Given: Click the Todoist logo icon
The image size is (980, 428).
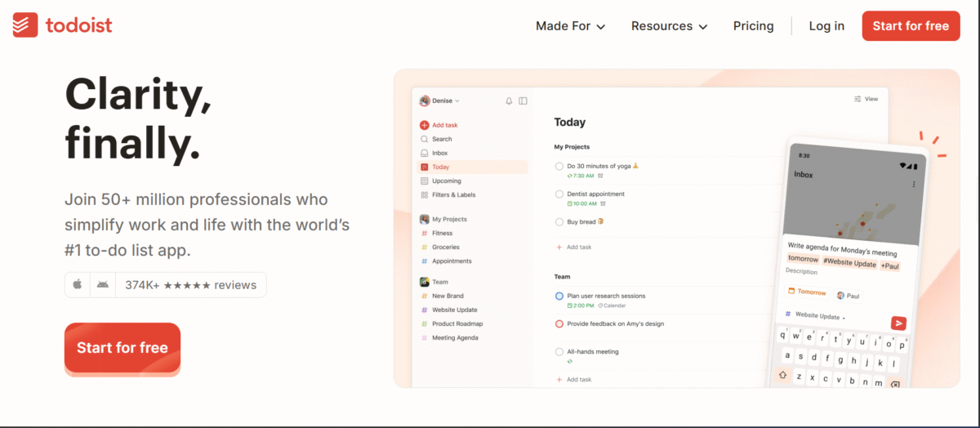Looking at the screenshot, I should (x=25, y=25).
